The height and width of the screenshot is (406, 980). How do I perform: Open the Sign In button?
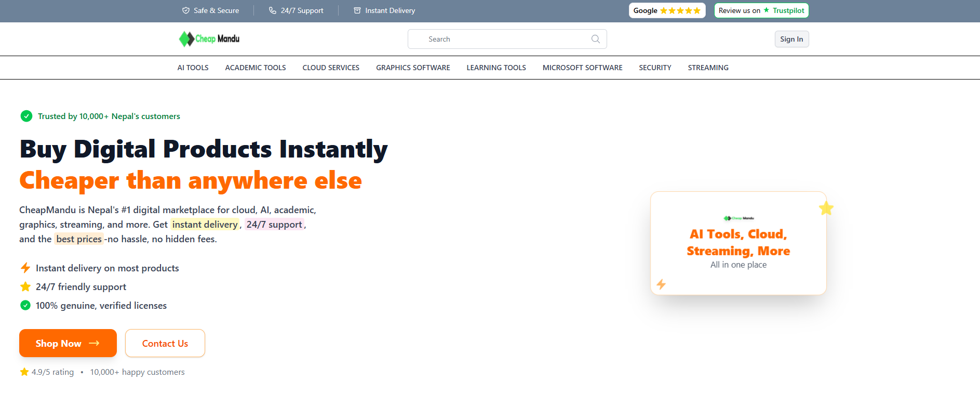tap(791, 39)
